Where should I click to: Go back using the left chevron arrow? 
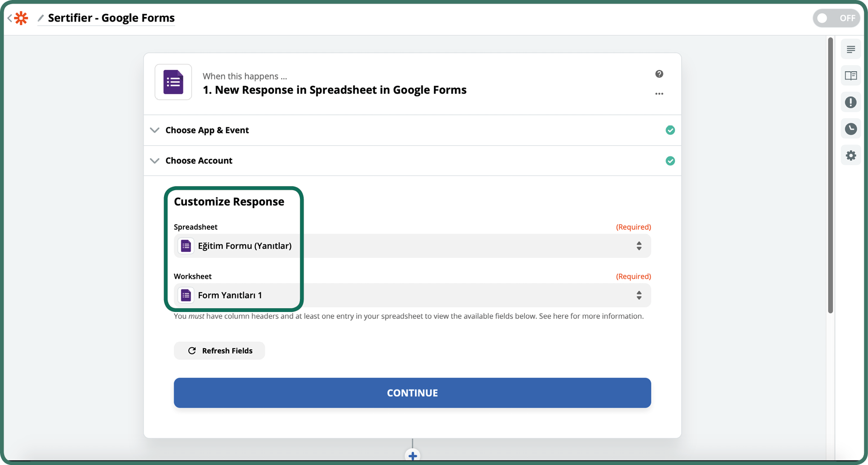coord(10,18)
